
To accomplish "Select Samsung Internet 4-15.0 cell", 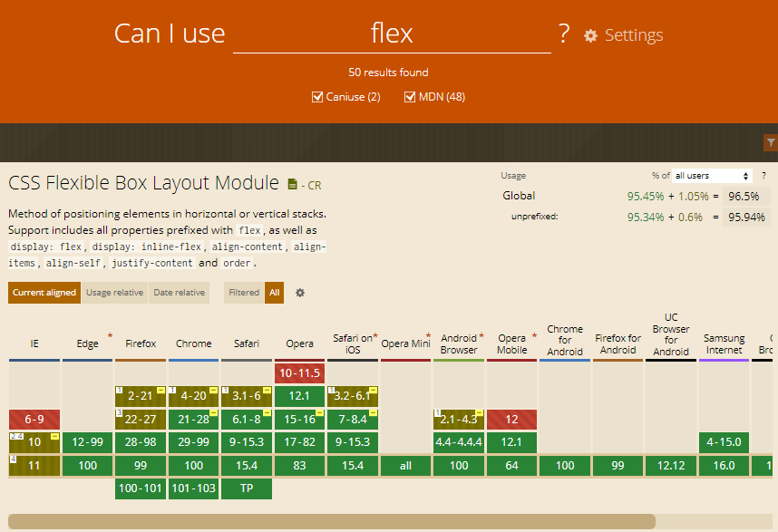I will point(725,442).
